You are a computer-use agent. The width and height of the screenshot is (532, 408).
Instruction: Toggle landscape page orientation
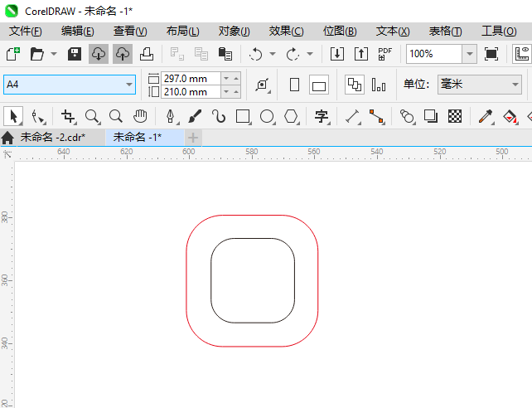(x=319, y=85)
